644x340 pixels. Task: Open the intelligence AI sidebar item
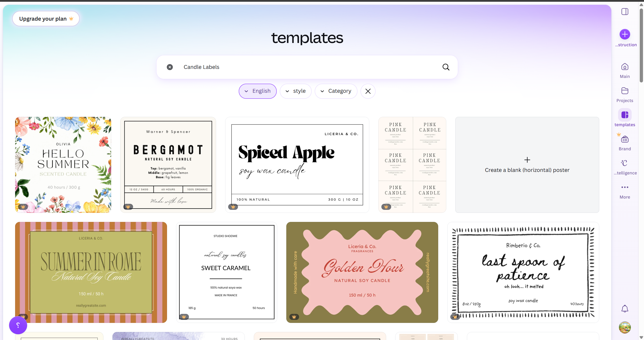click(625, 167)
